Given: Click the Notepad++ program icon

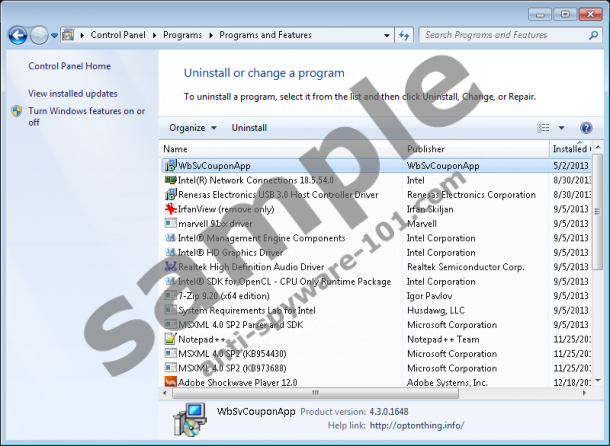Looking at the screenshot, I should 170,339.
